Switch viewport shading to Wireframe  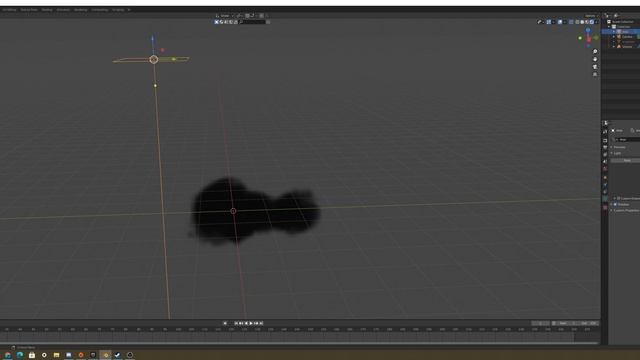click(577, 22)
